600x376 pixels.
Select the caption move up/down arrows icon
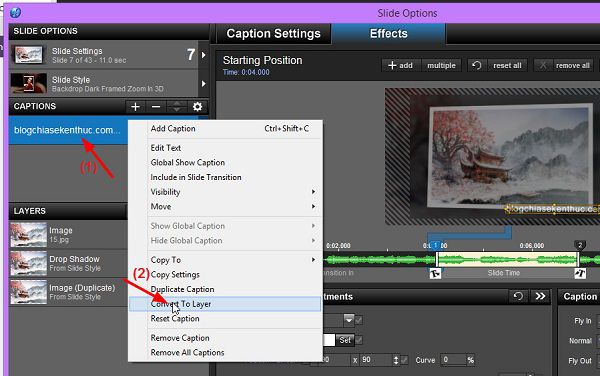[x=177, y=107]
